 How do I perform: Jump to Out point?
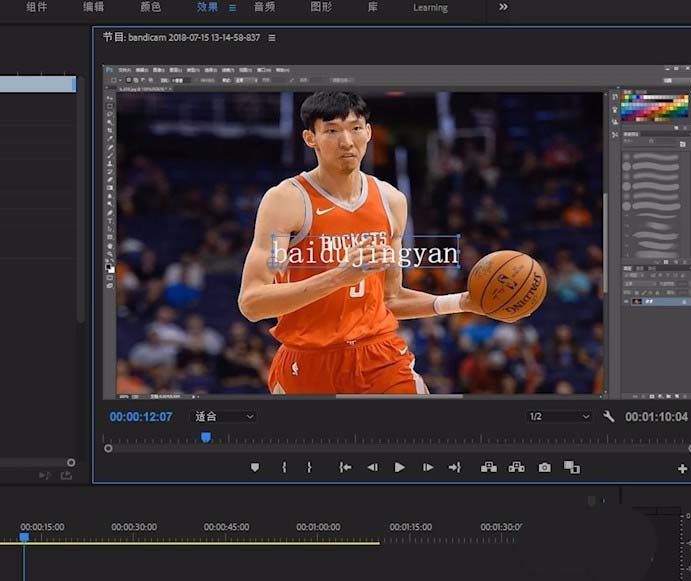click(x=455, y=467)
